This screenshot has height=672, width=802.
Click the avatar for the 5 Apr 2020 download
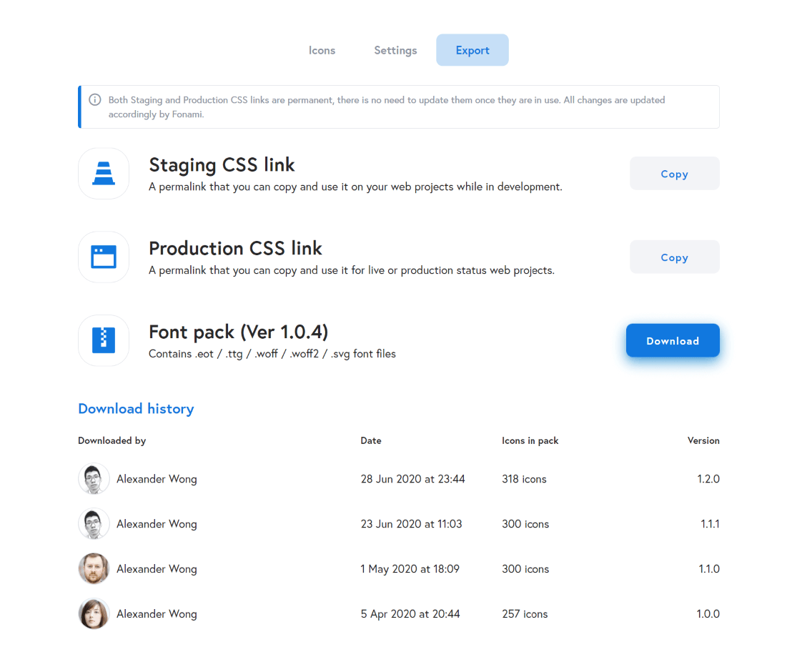(x=94, y=613)
